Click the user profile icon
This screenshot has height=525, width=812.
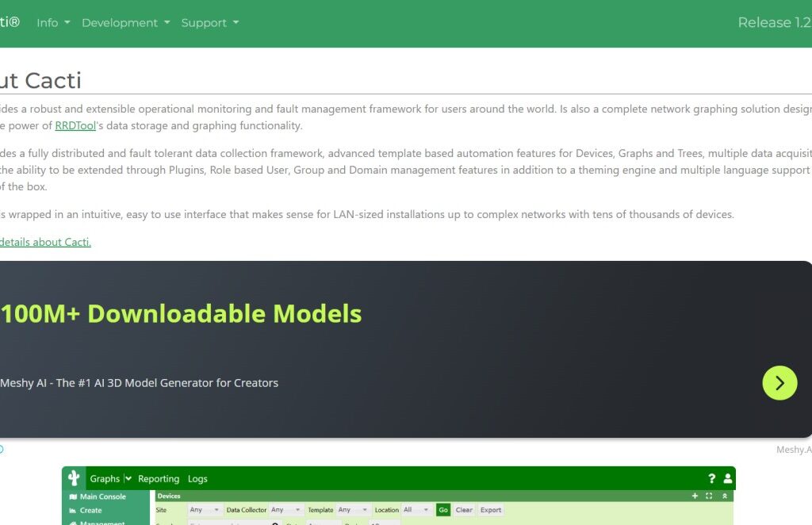pos(728,478)
